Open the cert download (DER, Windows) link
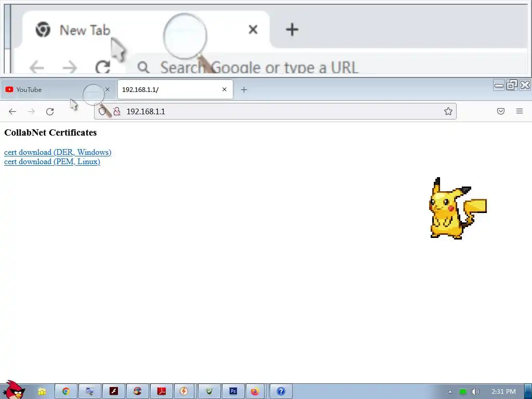The image size is (532, 399). coord(58,152)
